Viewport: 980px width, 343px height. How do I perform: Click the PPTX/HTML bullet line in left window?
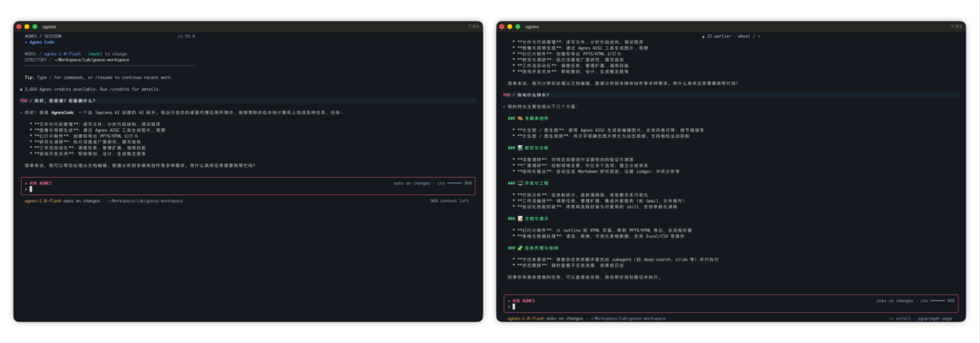coord(83,135)
